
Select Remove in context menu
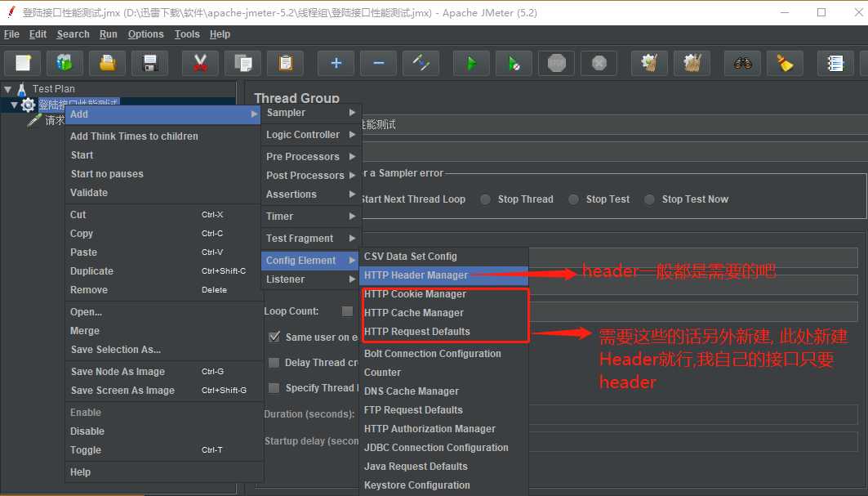[x=163, y=290]
